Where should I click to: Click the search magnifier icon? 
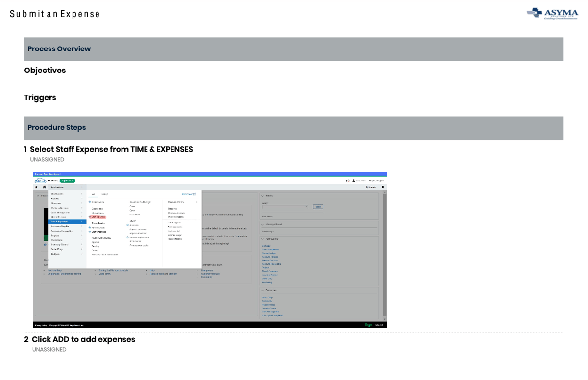tap(367, 187)
